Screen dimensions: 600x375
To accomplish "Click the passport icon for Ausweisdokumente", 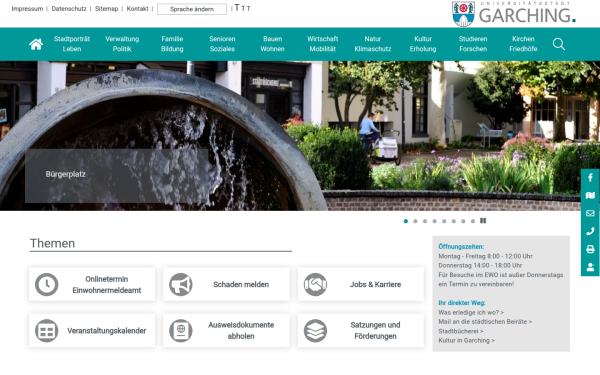I will (181, 331).
